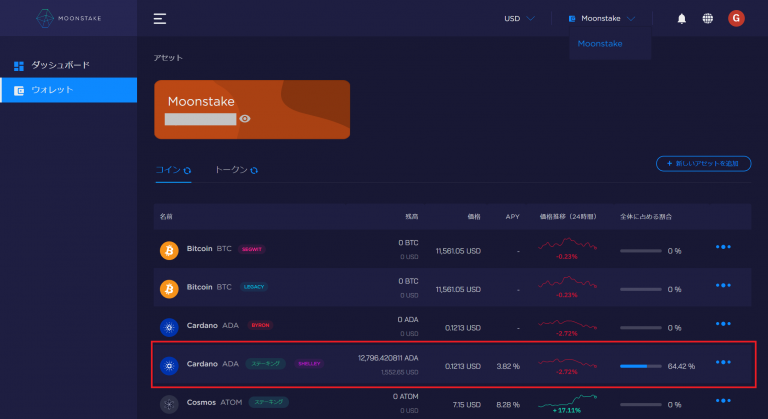
Task: Click the orange Moonstake wallet card
Action: coord(252,110)
